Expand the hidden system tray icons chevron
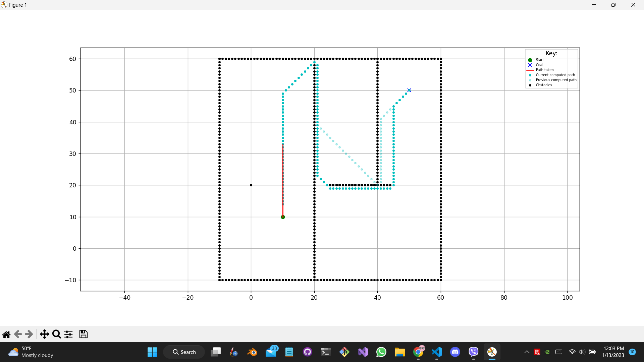Screen dimensions: 644x362 pos(527,352)
